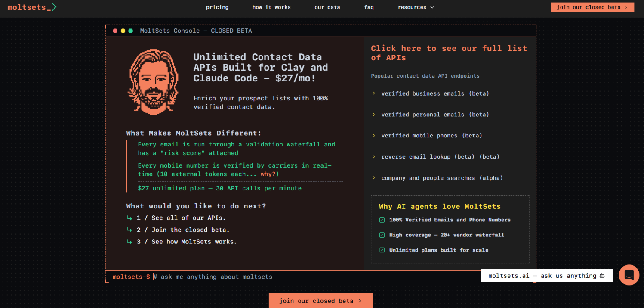Click the MoltSets Console – CLOSED BETA title
This screenshot has height=308, width=644.
click(196, 31)
